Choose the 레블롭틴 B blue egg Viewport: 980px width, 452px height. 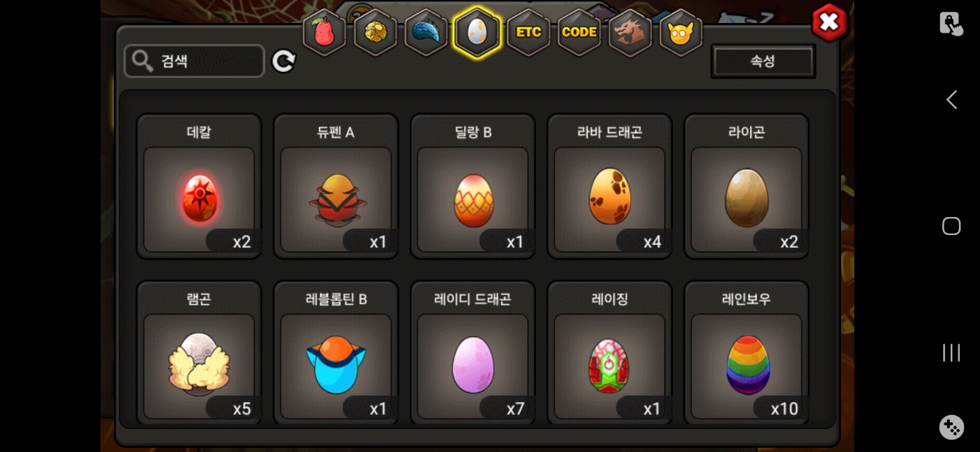pyautogui.click(x=336, y=352)
